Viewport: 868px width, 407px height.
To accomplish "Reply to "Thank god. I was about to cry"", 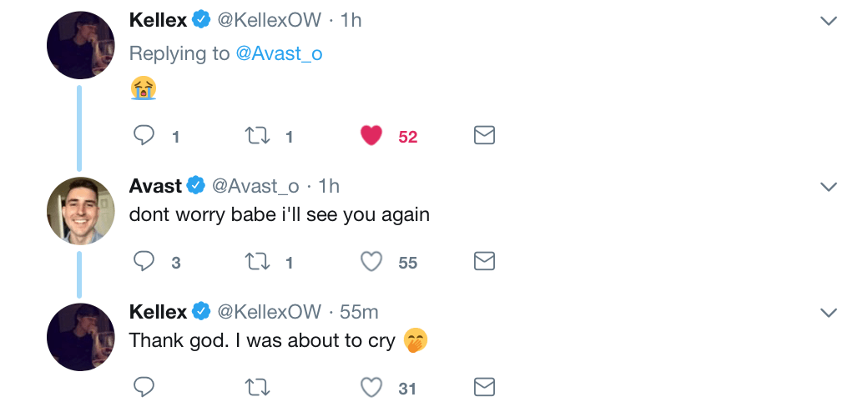I will [144, 387].
